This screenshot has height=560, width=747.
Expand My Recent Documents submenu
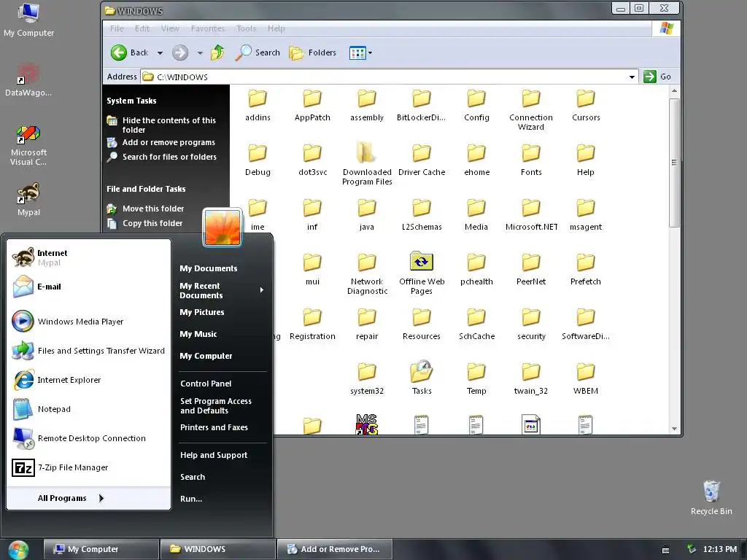[222, 290]
